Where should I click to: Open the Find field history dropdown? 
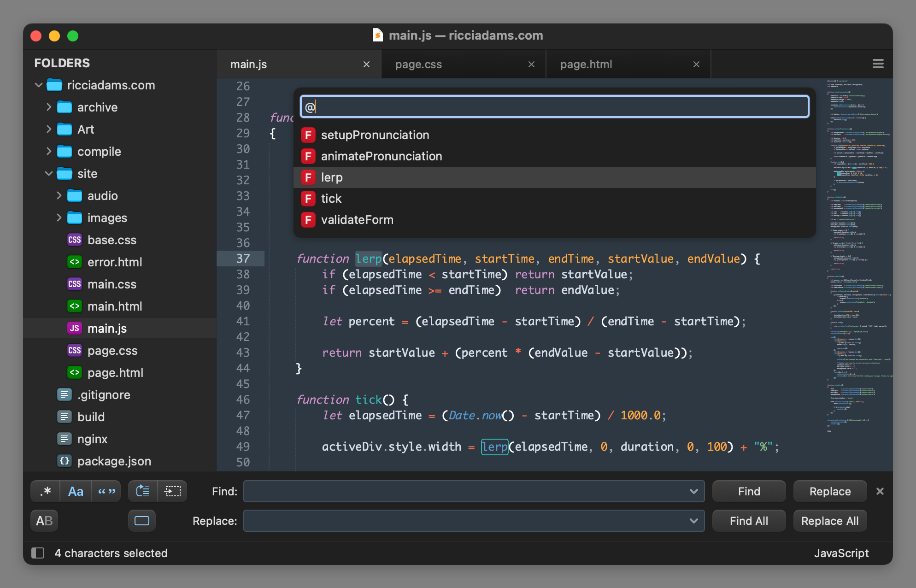click(x=694, y=491)
